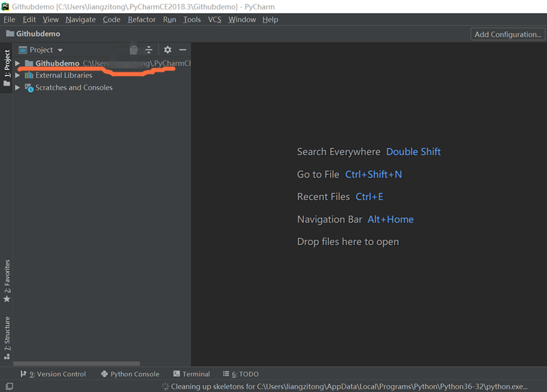Screen dimensions: 547x392
Task: Open the View menu
Action: 51,20
